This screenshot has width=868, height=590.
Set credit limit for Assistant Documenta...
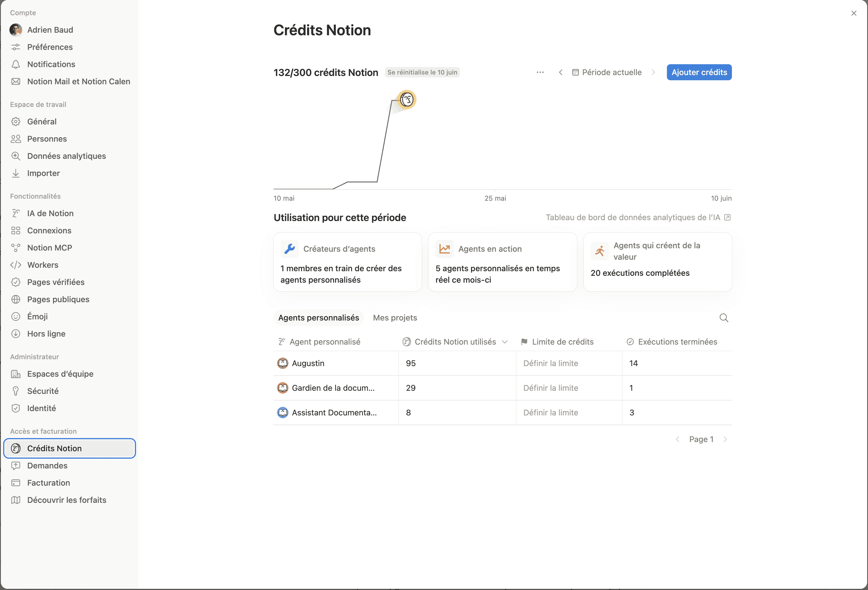551,413
